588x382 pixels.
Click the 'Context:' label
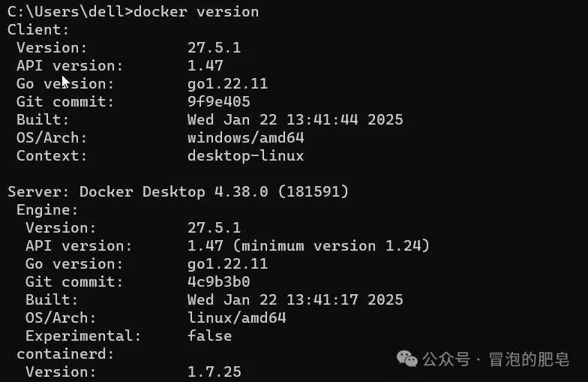point(52,155)
